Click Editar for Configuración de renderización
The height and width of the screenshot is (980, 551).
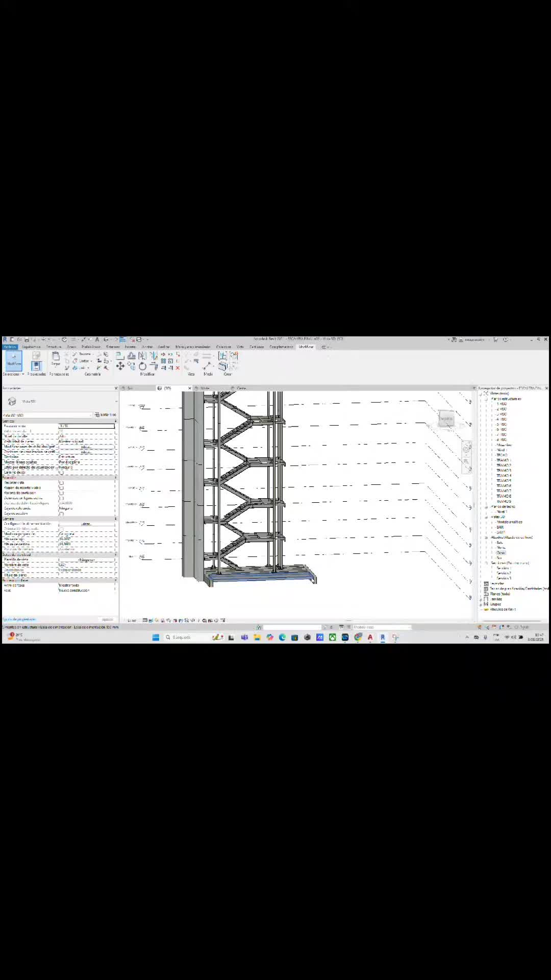(86, 524)
